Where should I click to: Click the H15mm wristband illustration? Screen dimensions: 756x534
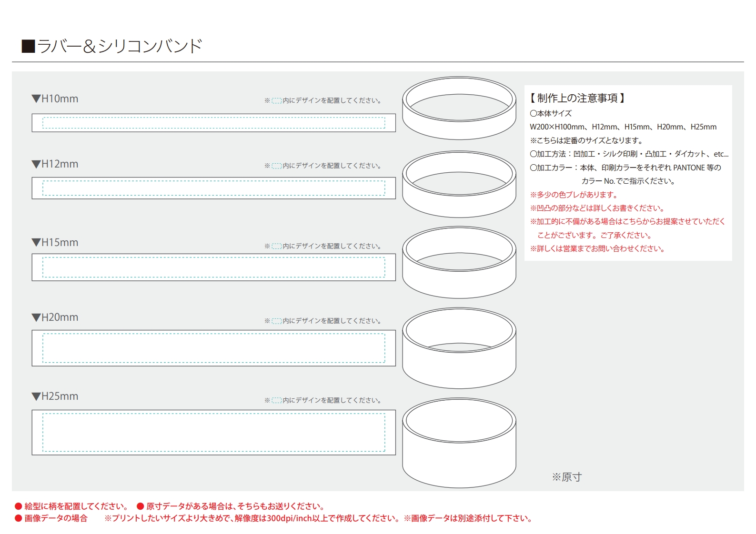459,262
